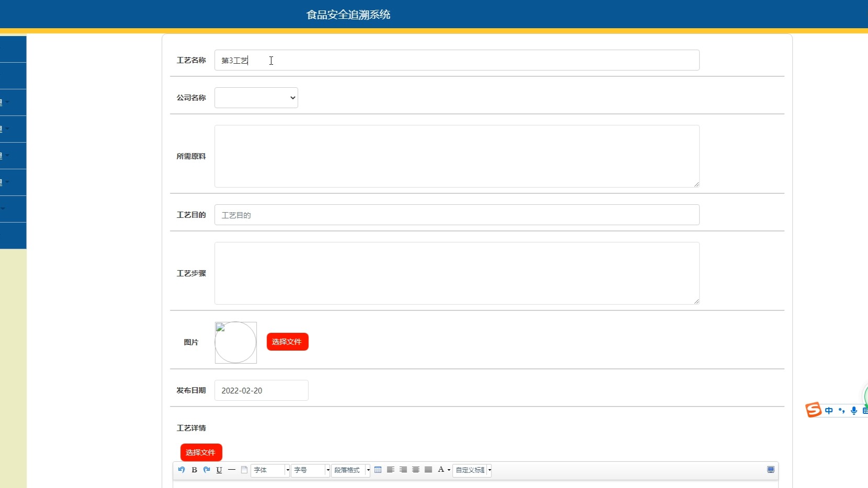Open the 字体 font dropdown
The height and width of the screenshot is (488, 868).
270,469
